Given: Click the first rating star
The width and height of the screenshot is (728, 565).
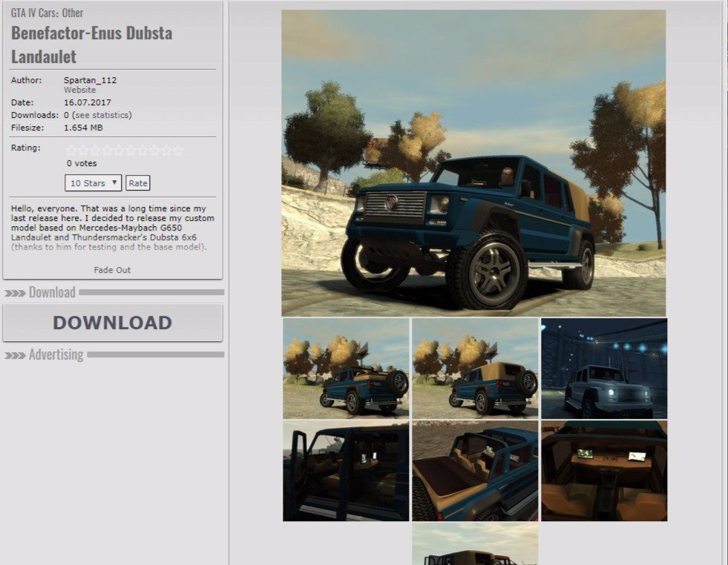Looking at the screenshot, I should pos(71,151).
